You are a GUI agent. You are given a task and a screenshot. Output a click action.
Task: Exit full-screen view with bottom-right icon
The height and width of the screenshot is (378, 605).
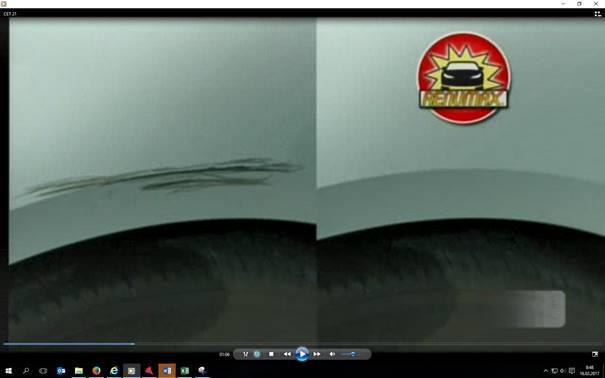click(x=595, y=354)
